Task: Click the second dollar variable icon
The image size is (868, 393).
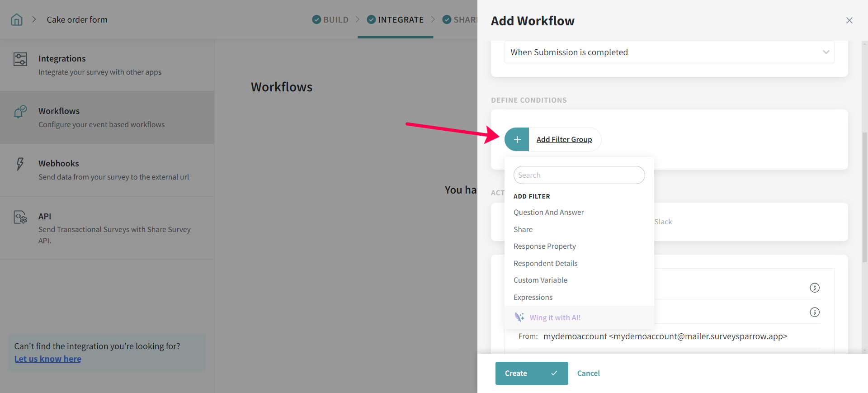Action: (814, 312)
